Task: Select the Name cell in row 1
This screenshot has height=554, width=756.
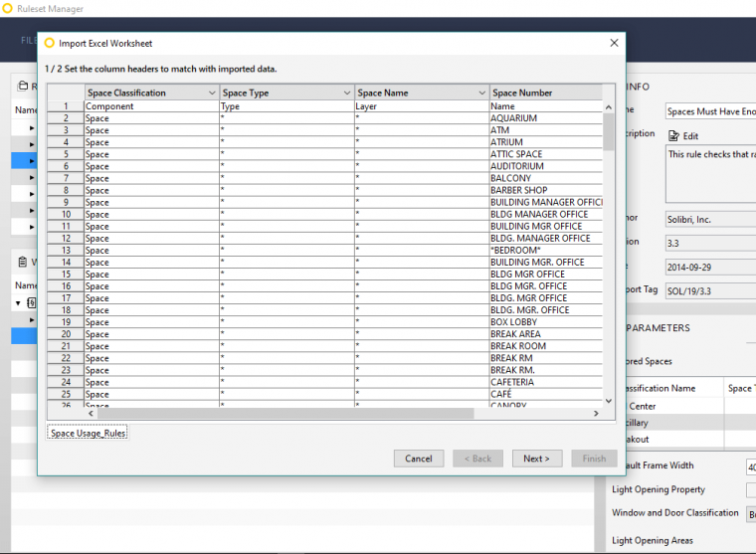Action: (546, 106)
